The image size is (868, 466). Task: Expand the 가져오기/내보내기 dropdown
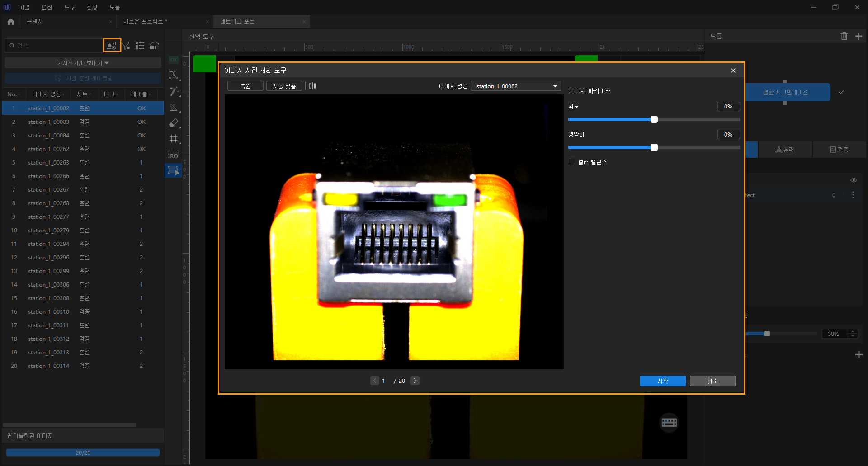pos(83,63)
